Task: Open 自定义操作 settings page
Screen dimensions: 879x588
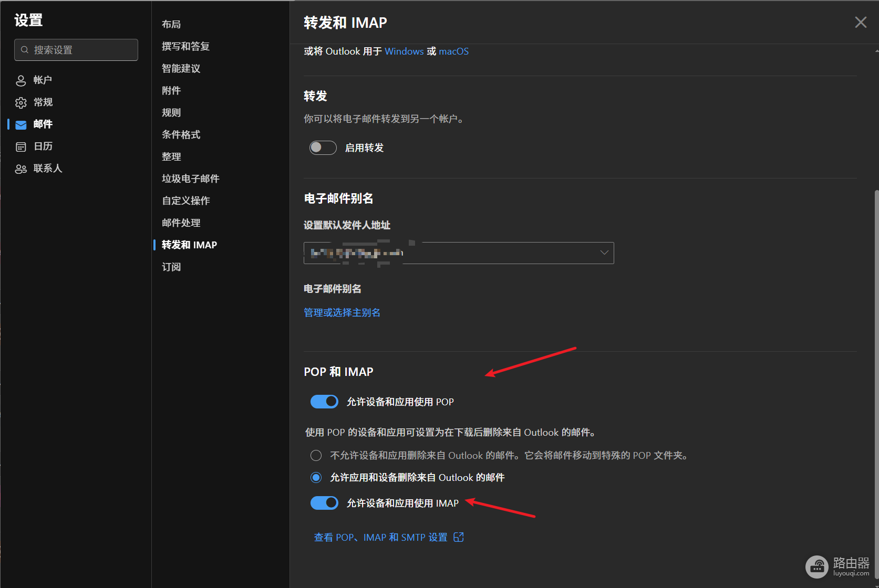Action: click(x=186, y=201)
